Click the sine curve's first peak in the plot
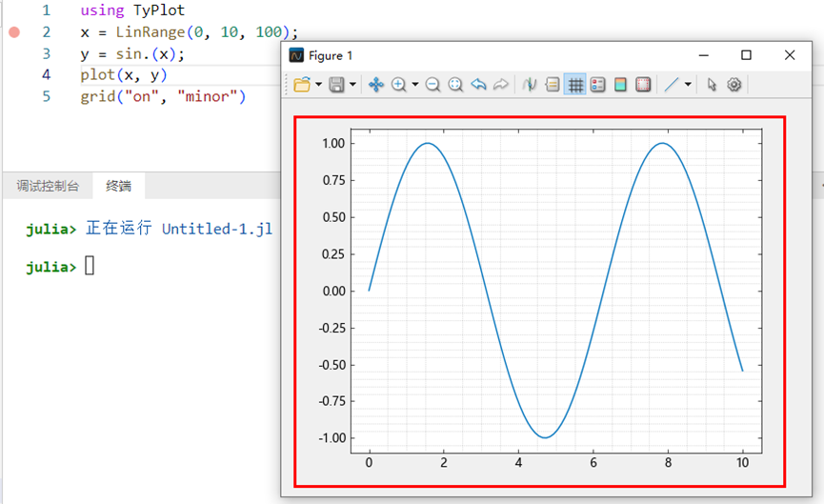Viewport: 824px width, 504px height. tap(428, 143)
